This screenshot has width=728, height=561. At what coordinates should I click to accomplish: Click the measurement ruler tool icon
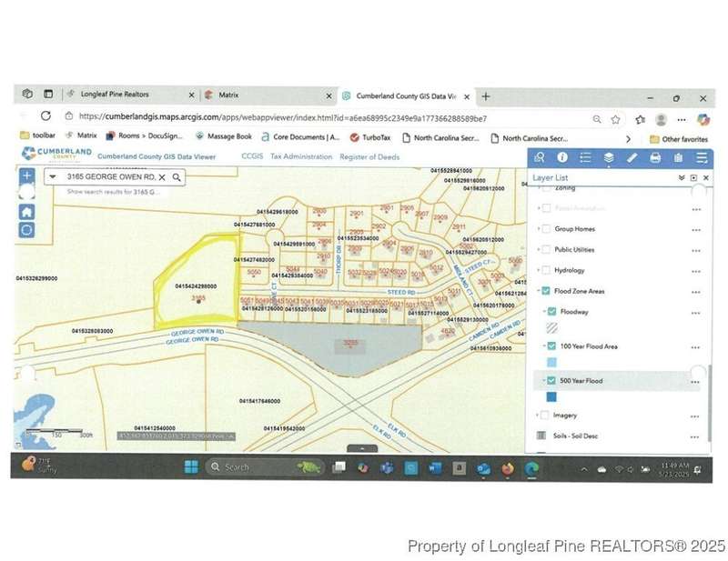(x=632, y=158)
